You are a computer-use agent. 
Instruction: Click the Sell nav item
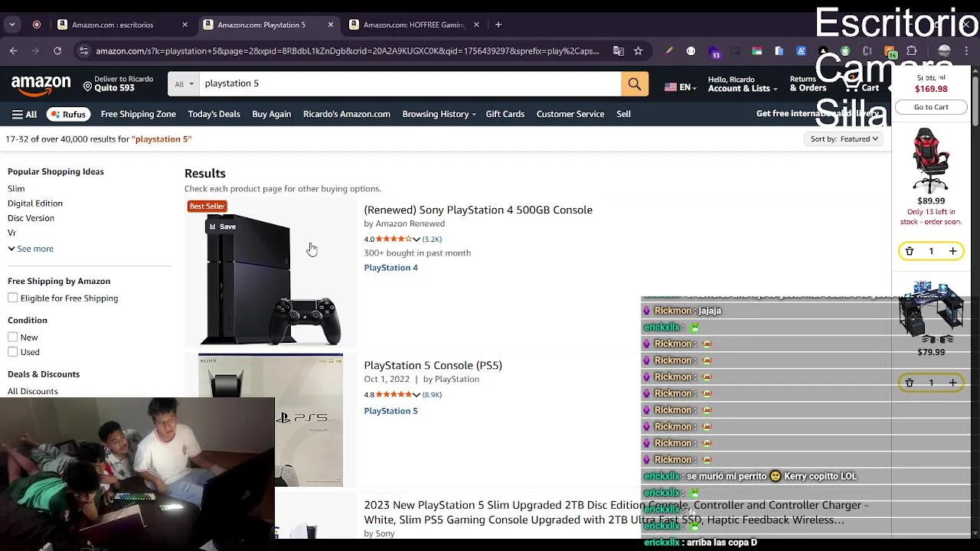click(623, 114)
